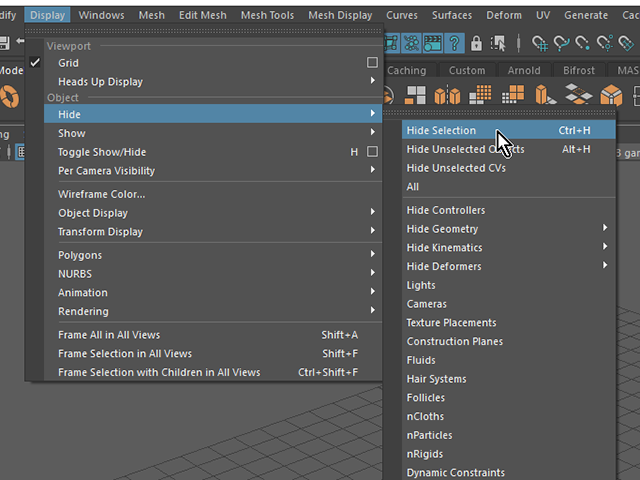
Task: Enable Snap to projected center magnet icon
Action: [604, 43]
